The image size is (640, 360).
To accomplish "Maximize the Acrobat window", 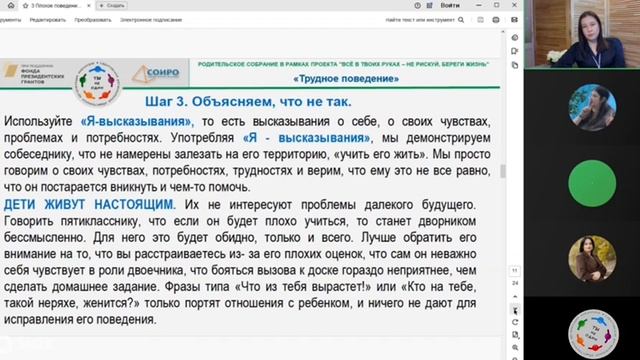I will 496,5.
